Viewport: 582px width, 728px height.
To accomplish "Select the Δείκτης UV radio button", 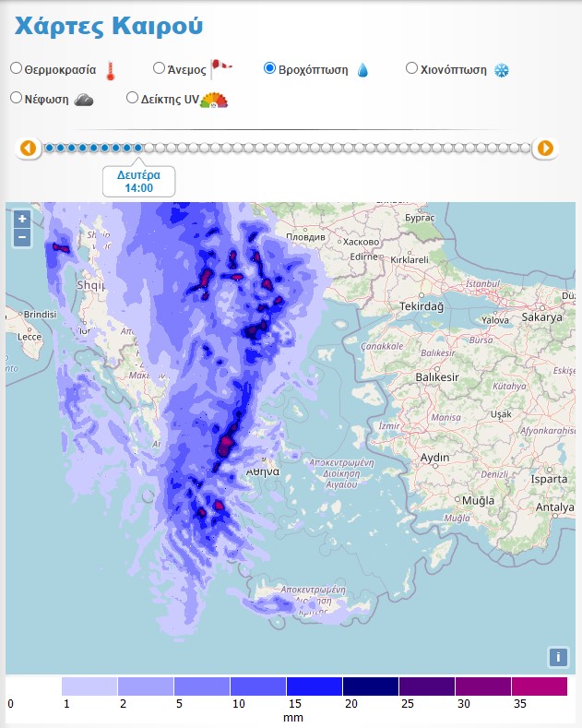I will pos(132,98).
